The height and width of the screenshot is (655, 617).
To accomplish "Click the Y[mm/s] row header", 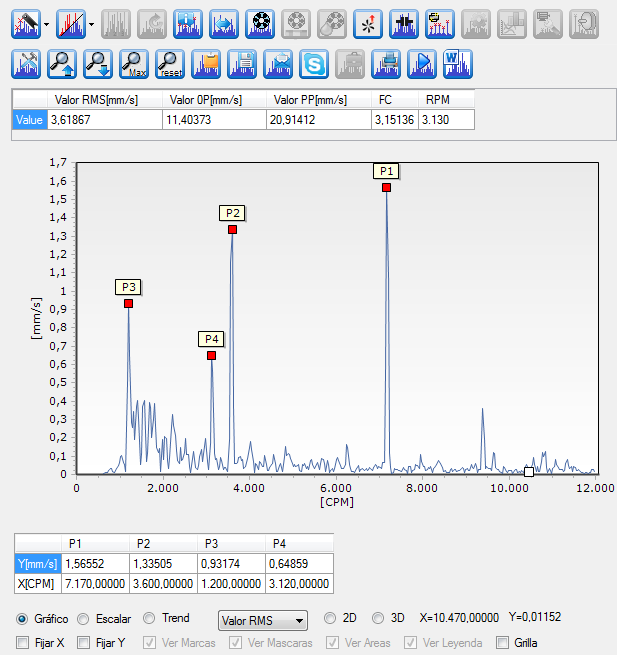I will click(x=38, y=564).
